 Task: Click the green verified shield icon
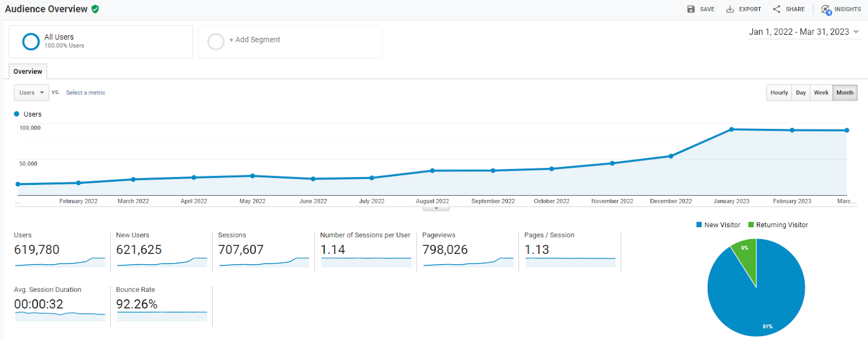(95, 9)
